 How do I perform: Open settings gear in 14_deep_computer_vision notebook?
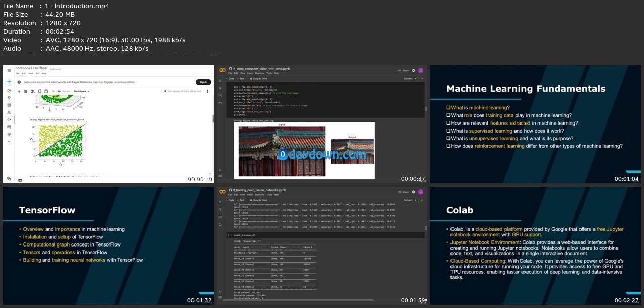tap(414, 71)
